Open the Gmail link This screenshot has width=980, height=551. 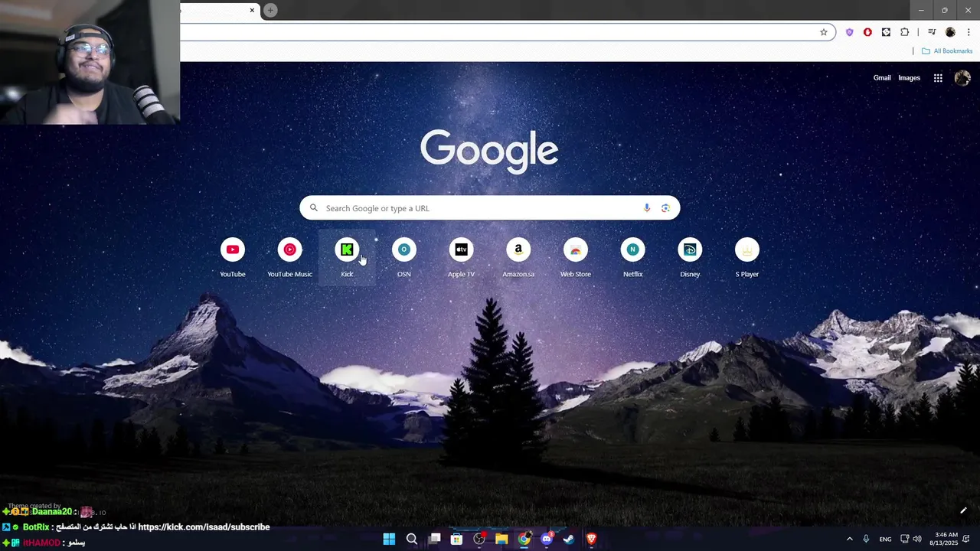pyautogui.click(x=882, y=78)
